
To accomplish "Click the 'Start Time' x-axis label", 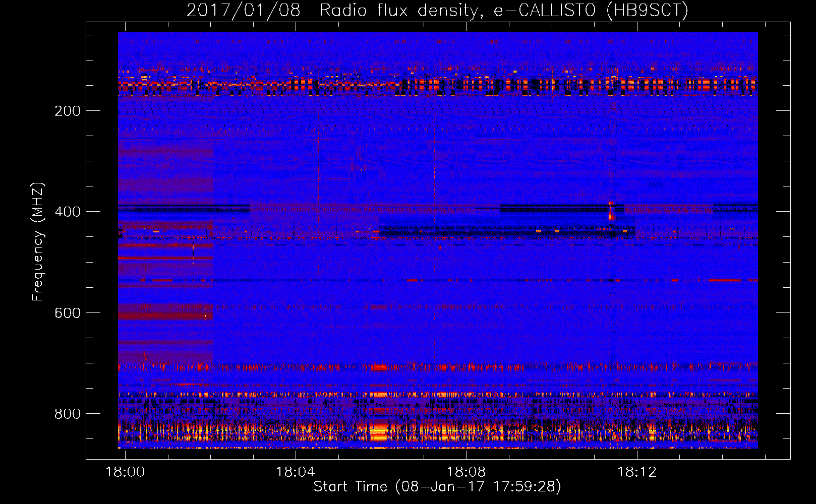I will (437, 487).
